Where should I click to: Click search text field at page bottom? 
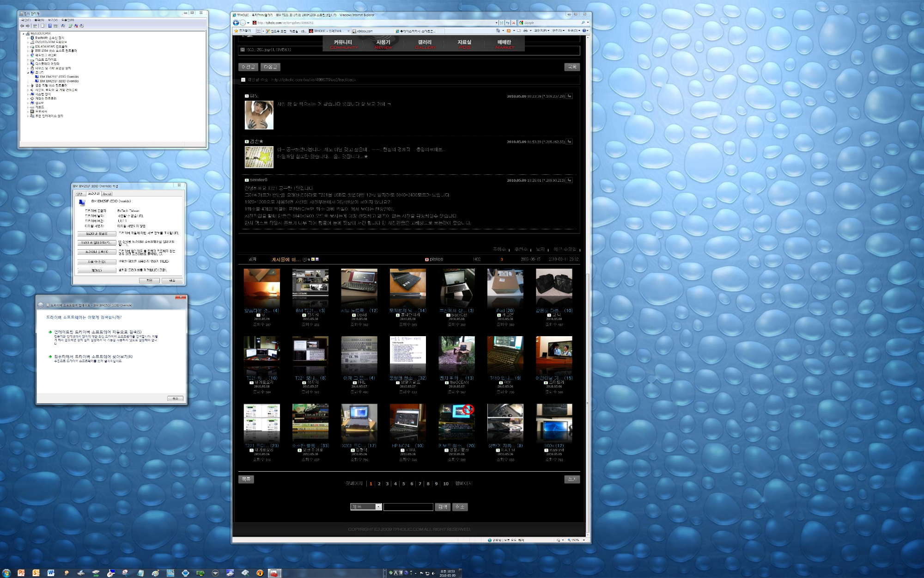(x=408, y=507)
